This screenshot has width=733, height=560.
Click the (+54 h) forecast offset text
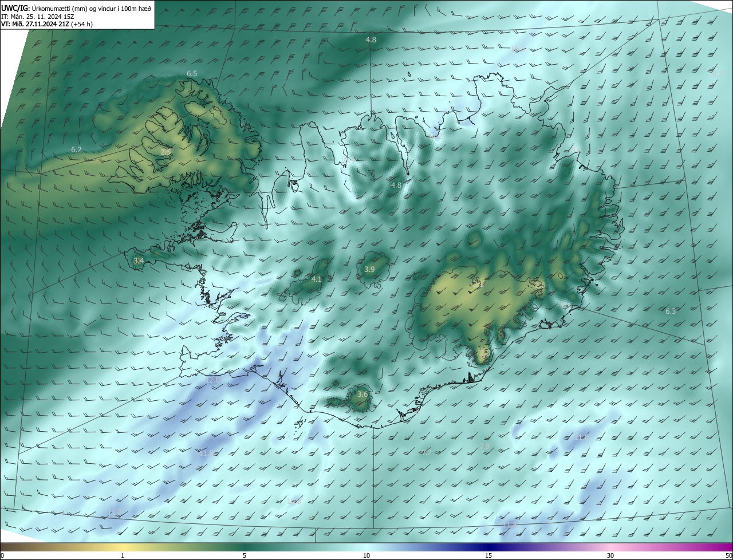tap(82, 24)
